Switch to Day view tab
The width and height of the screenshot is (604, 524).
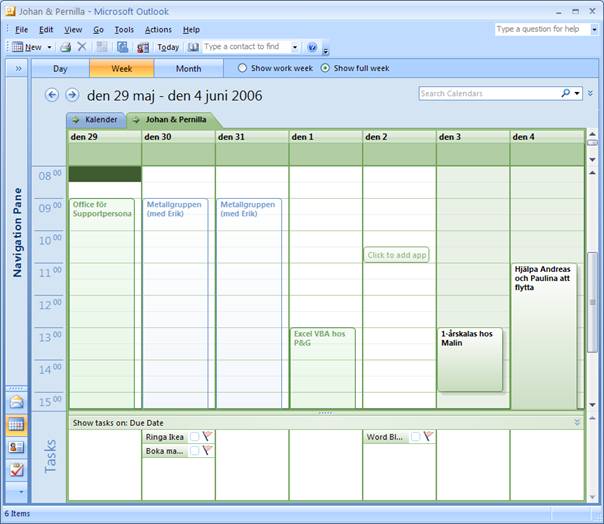tap(60, 69)
